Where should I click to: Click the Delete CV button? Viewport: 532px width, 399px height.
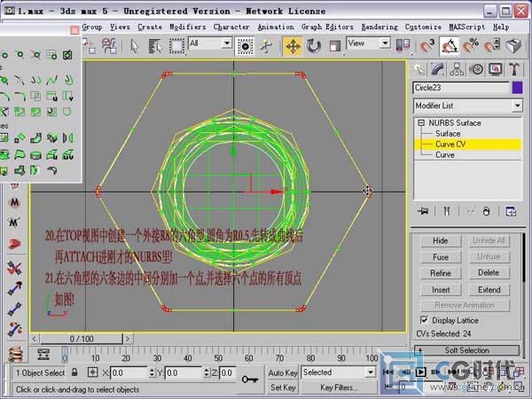(489, 273)
